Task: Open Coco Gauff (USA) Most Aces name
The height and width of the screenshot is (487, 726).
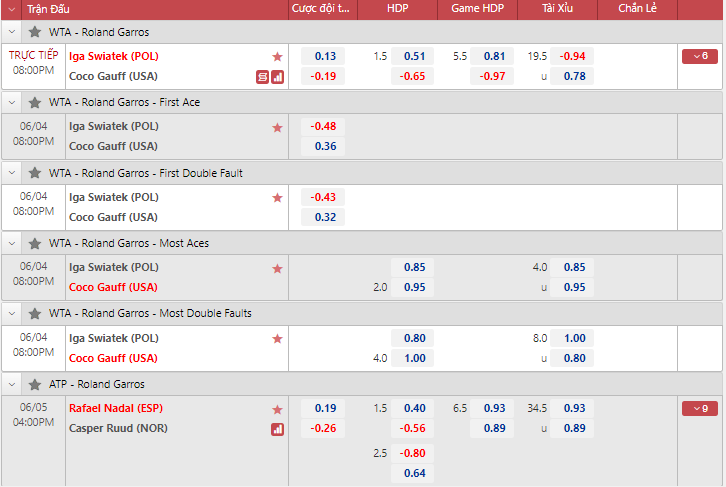Action: tap(113, 287)
